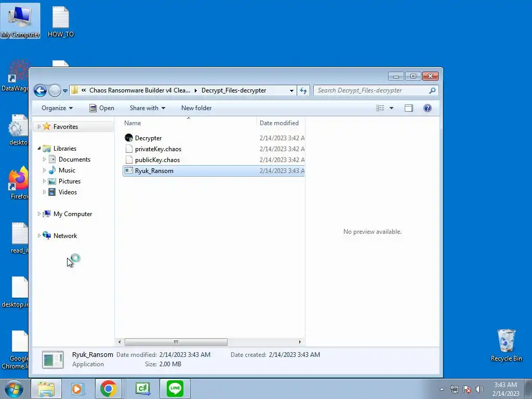Screen dimensions: 532x399
Task: Select Libraries in navigation pane
Action: tap(65, 148)
